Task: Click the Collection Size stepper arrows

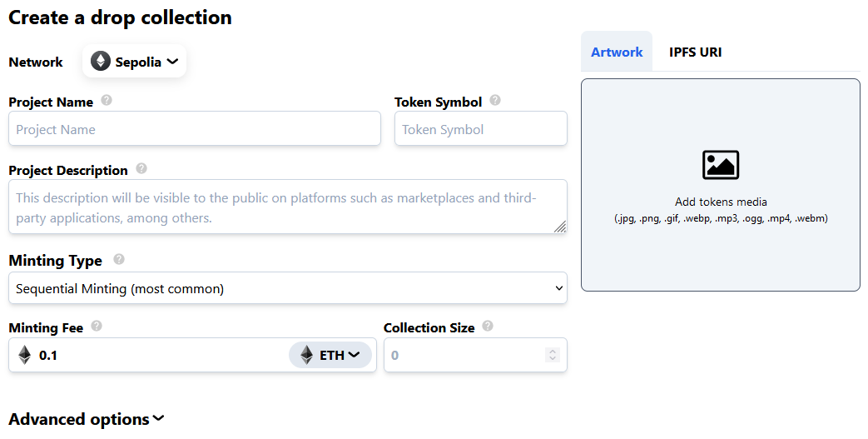Action: pos(552,356)
